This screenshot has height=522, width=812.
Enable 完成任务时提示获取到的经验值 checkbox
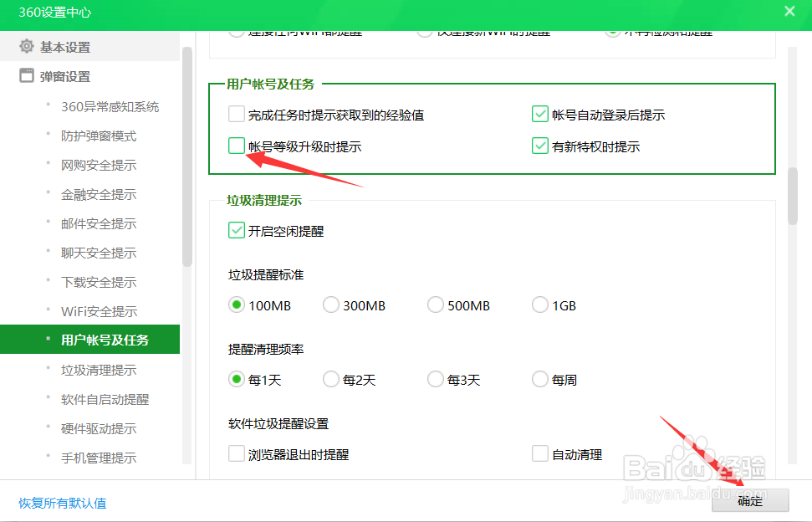(236, 115)
